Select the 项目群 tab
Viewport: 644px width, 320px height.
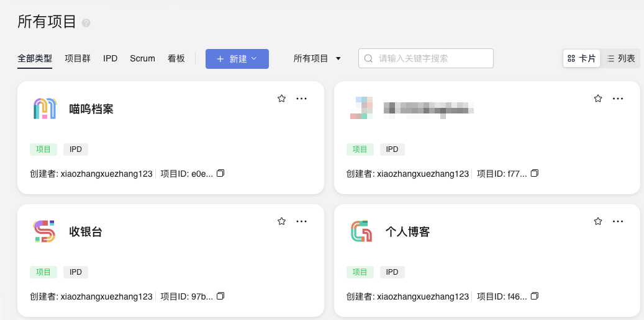78,58
